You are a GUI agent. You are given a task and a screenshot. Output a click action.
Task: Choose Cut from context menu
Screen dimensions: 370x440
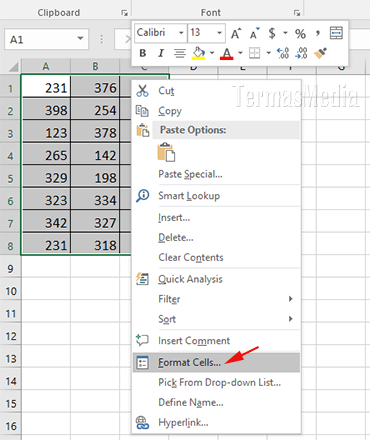pos(217,91)
